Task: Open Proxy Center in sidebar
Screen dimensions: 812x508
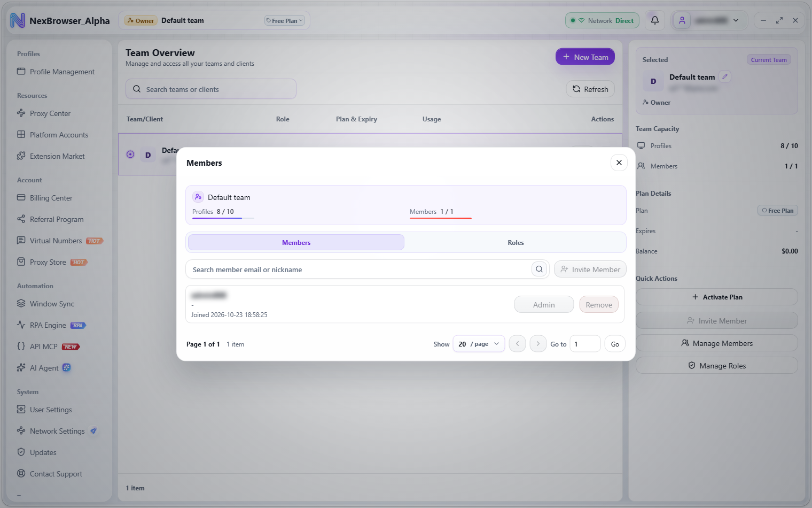Action: 44,113
